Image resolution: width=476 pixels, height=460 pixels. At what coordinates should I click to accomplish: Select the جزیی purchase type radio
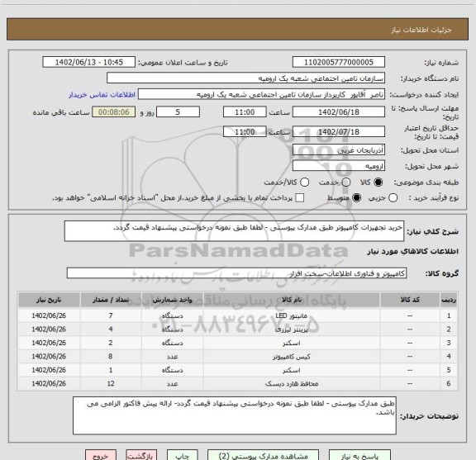click(393, 198)
